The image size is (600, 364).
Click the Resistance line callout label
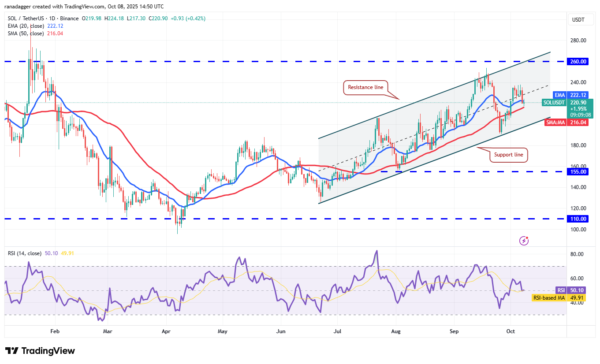(366, 87)
